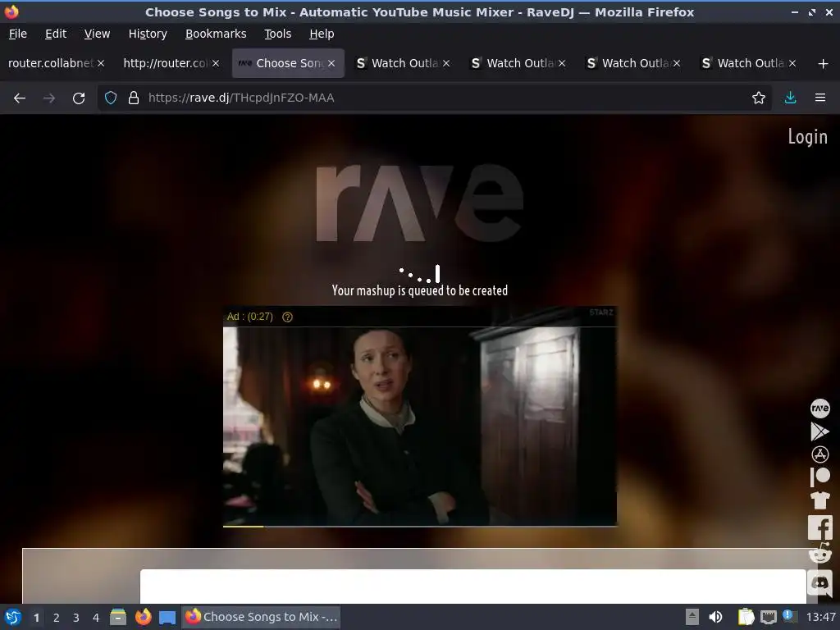The height and width of the screenshot is (630, 840).
Task: Open the merchandise t-shirt icon
Action: 819,500
